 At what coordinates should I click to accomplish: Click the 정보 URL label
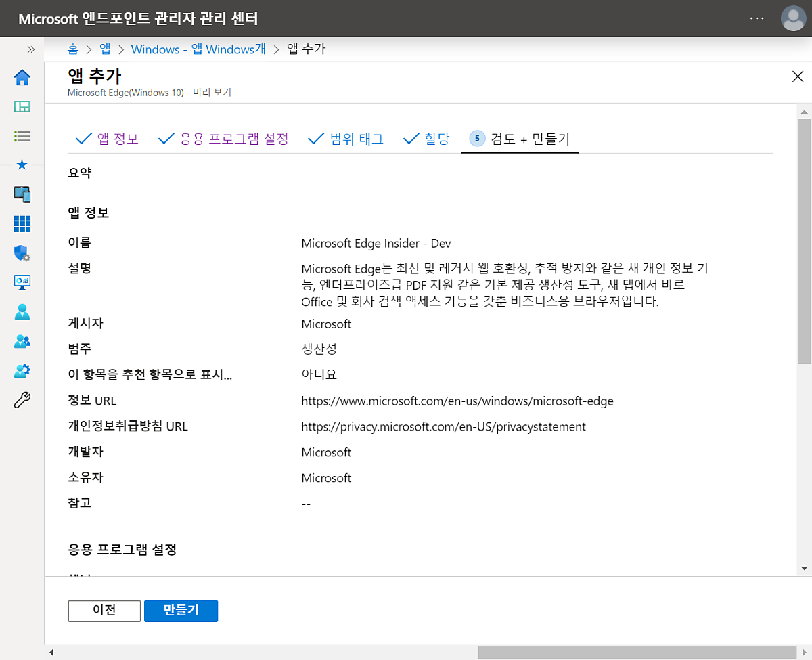tap(92, 401)
